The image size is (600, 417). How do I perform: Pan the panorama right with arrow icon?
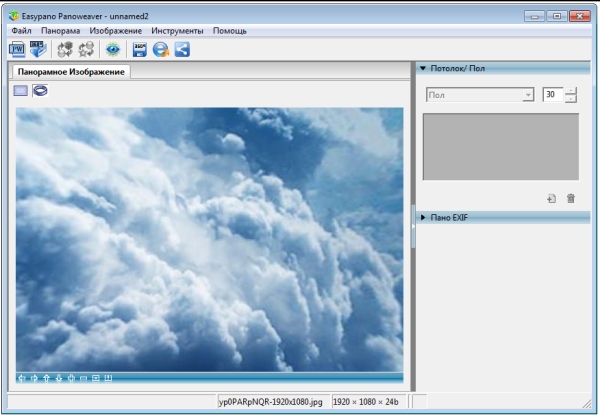tap(34, 378)
